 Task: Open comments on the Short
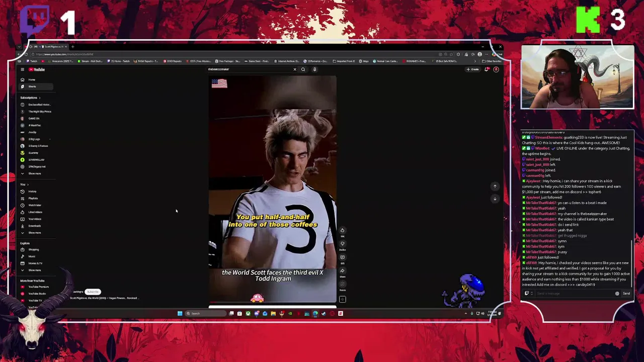342,257
